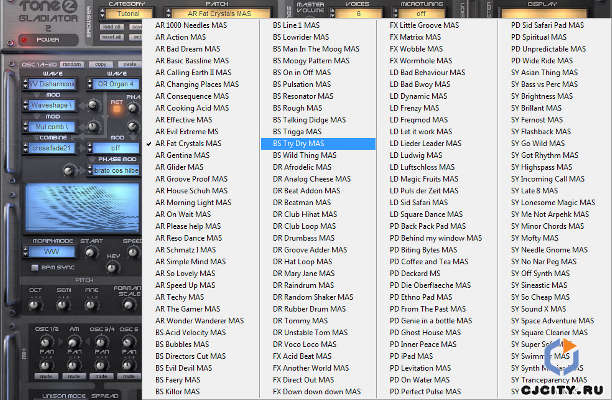Open the phase mod type dropdown

coord(116,171)
